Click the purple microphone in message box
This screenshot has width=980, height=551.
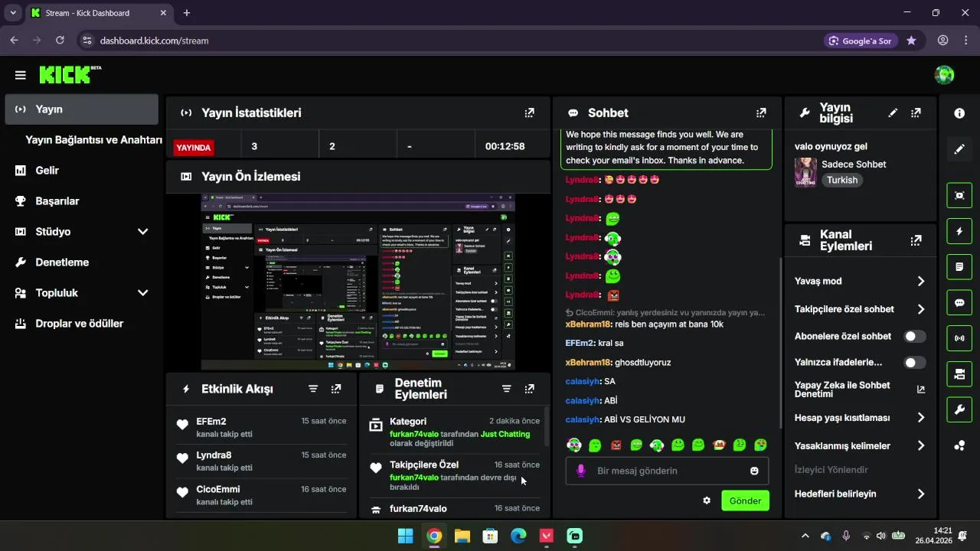click(x=581, y=471)
